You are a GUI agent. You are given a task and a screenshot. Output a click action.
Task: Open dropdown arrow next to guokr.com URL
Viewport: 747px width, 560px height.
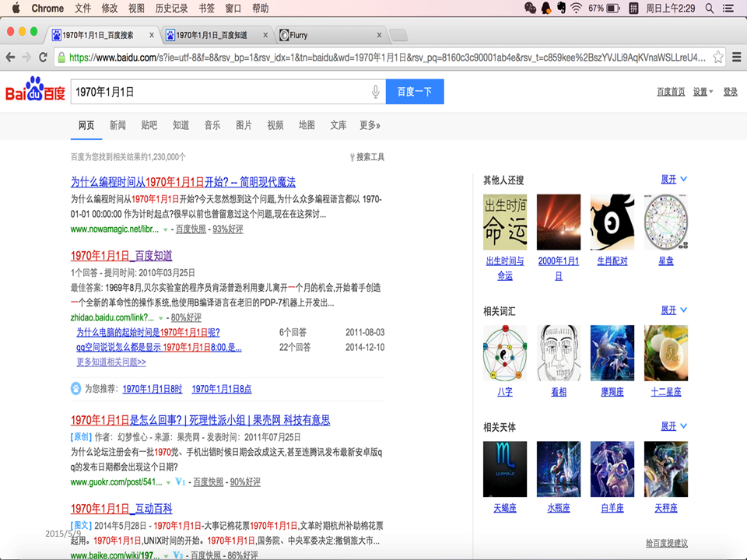(x=168, y=483)
